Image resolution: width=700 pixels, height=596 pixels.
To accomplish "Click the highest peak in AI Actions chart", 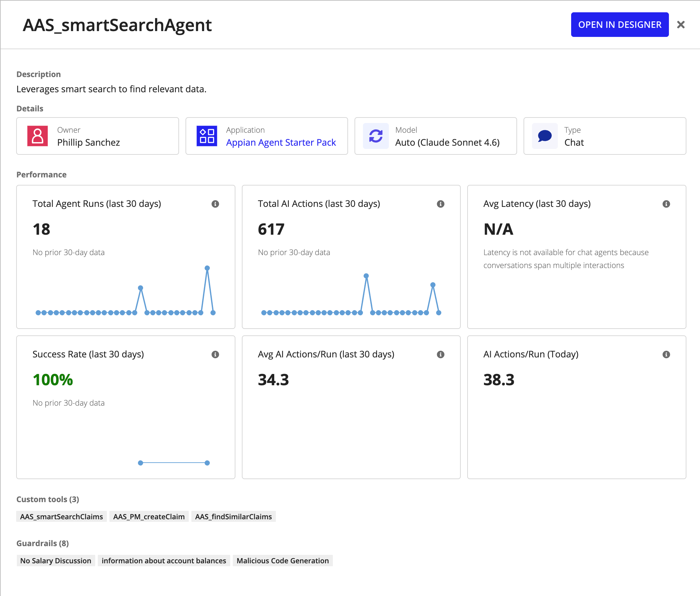I will click(366, 276).
